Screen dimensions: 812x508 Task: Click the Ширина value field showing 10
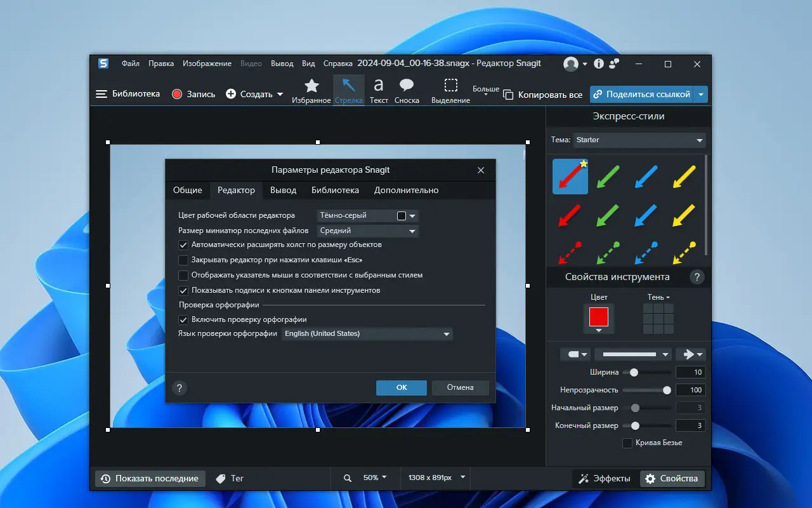pyautogui.click(x=691, y=372)
